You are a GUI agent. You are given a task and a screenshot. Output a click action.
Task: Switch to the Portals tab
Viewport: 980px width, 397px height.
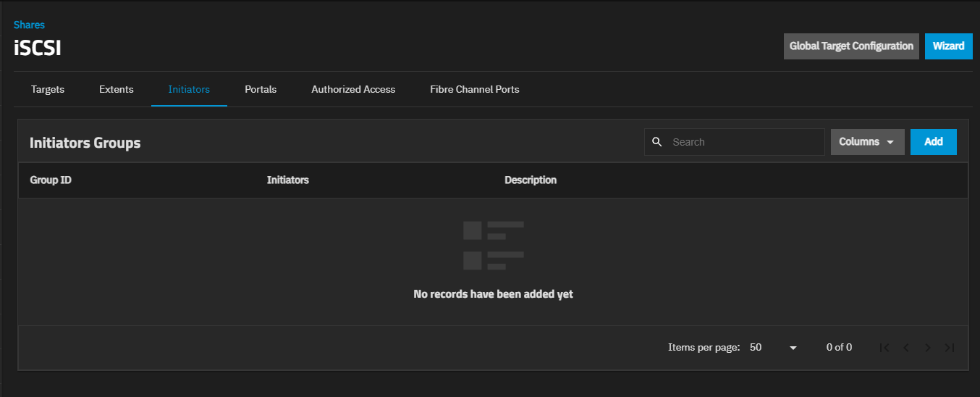261,90
